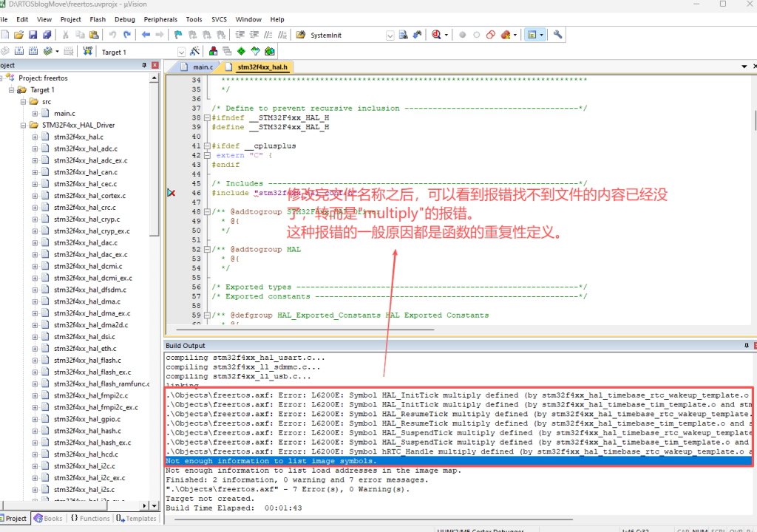Toggle breakpoint marker at line 46

171,193
